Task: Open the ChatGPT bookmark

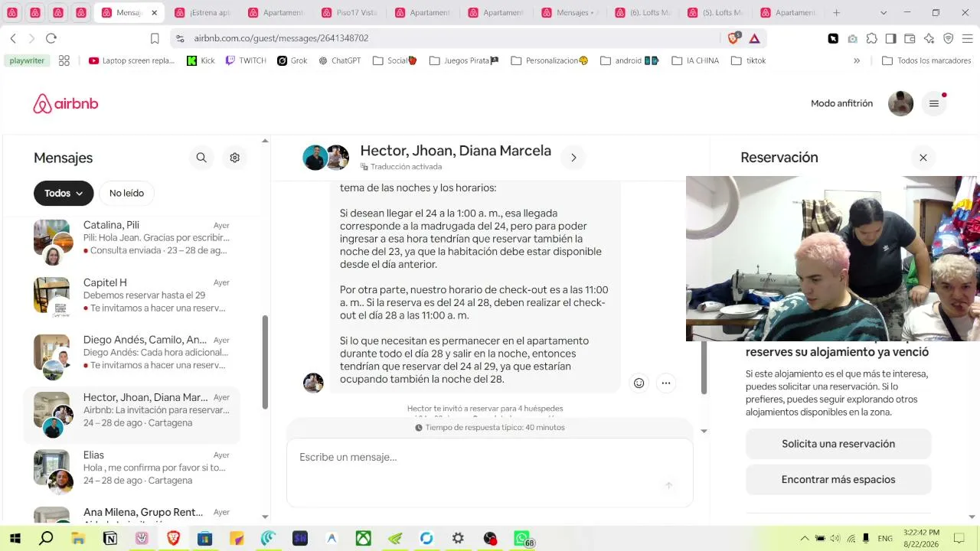Action: pos(340,60)
